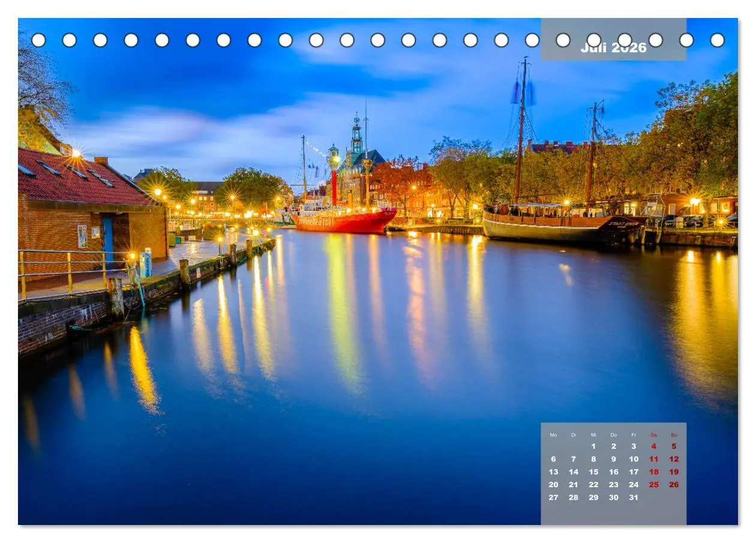Click date 31 in the last row

click(x=634, y=497)
